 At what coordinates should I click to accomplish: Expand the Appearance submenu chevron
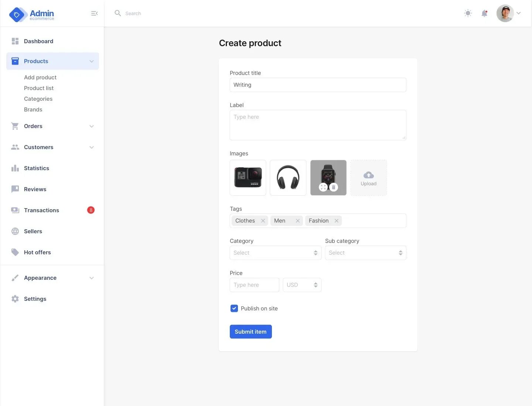92,278
